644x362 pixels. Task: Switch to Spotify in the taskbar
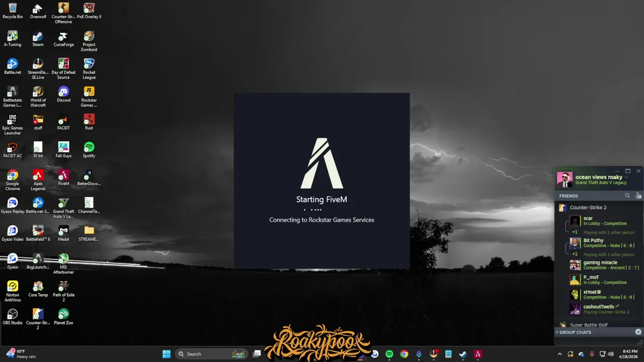[x=389, y=354]
